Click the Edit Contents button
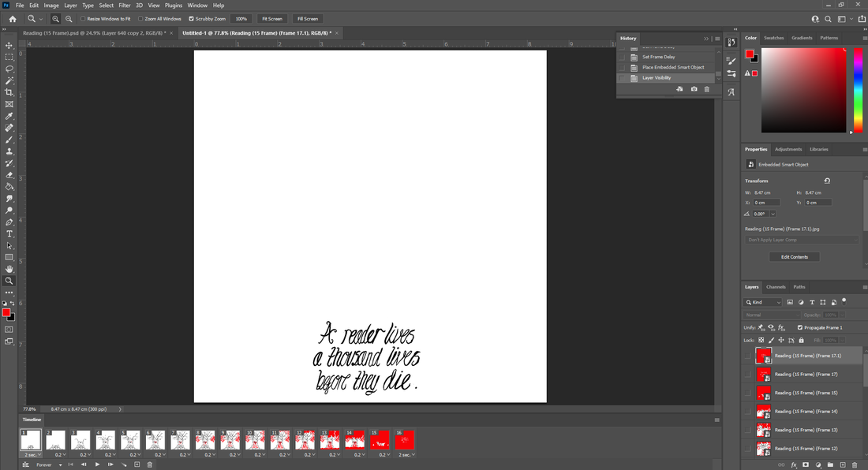 [x=795, y=257]
